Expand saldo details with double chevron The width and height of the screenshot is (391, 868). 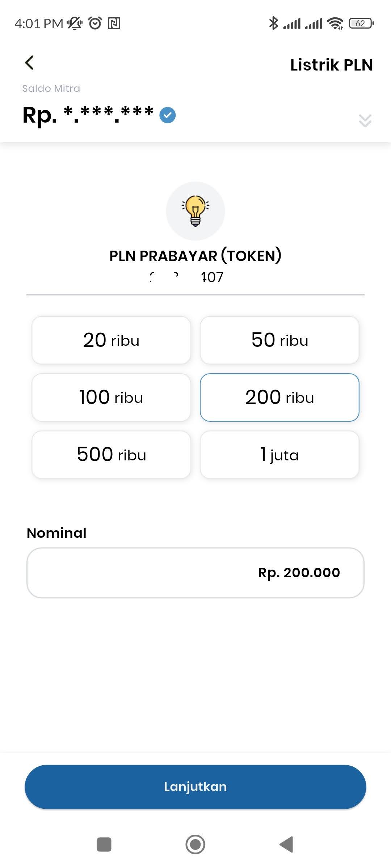(x=365, y=120)
